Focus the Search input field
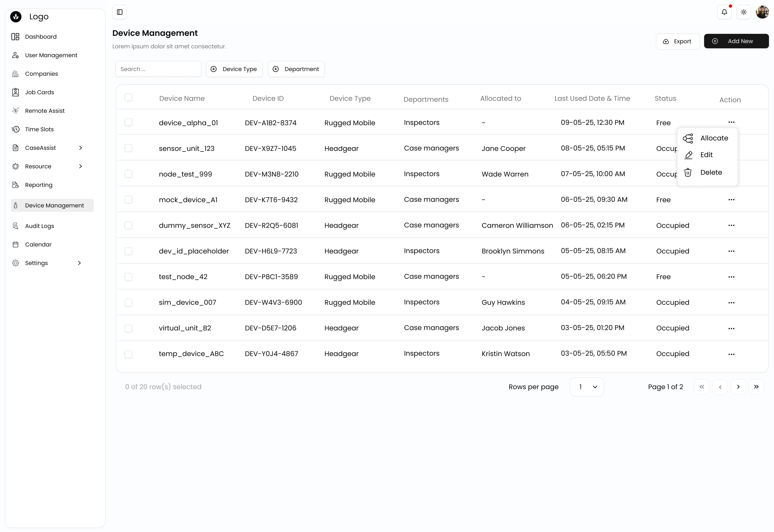 (x=158, y=69)
